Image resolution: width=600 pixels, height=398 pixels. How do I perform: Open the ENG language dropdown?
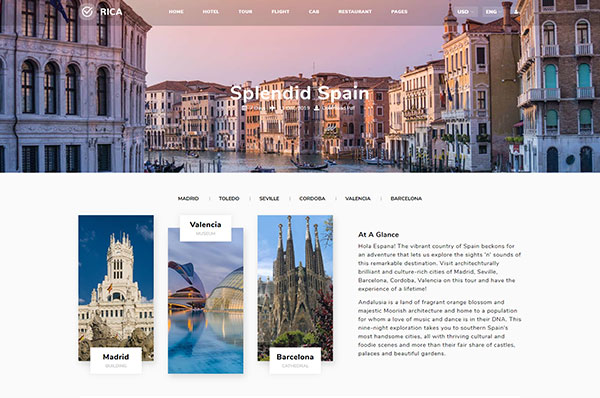point(492,12)
